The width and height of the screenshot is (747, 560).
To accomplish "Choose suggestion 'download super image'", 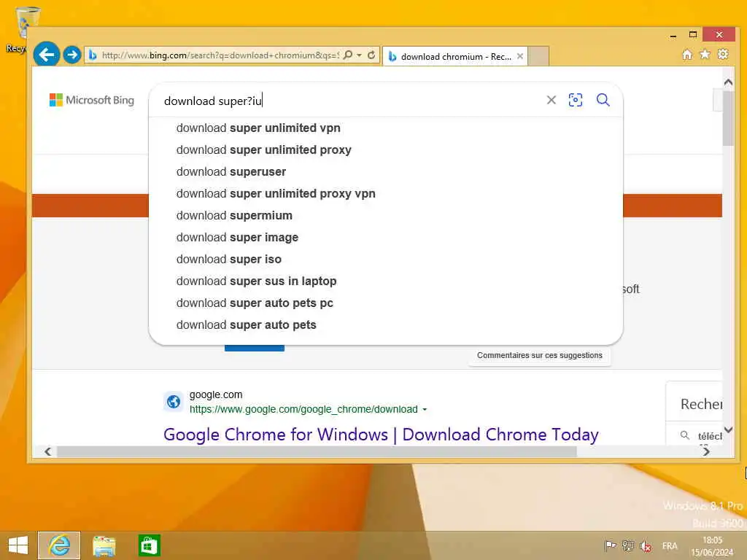I will pos(386,238).
